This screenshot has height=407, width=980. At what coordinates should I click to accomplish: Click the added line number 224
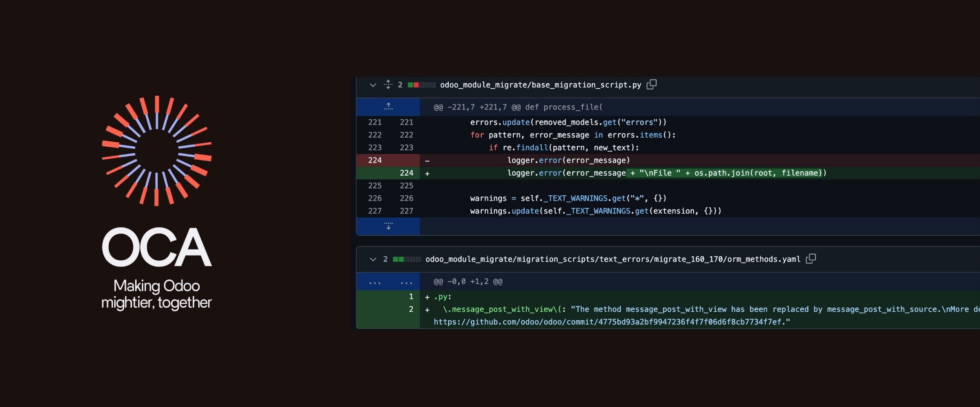(x=406, y=173)
